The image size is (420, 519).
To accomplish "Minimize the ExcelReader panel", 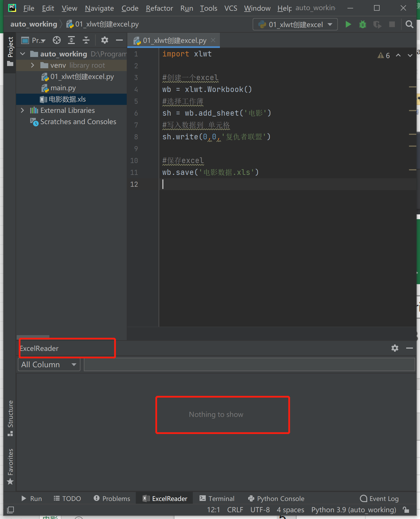I will point(410,348).
